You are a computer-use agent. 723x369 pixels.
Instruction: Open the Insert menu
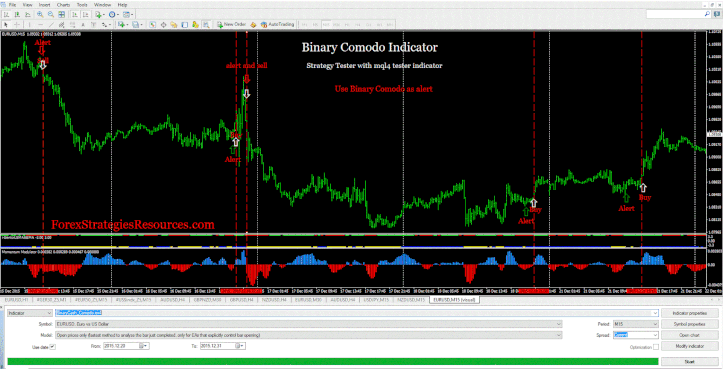[x=45, y=5]
